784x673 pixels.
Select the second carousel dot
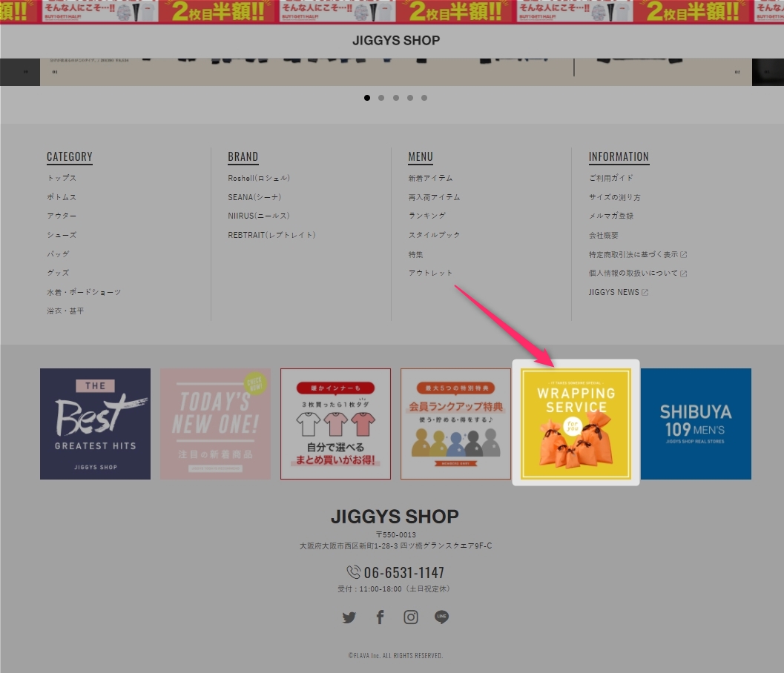click(x=381, y=98)
